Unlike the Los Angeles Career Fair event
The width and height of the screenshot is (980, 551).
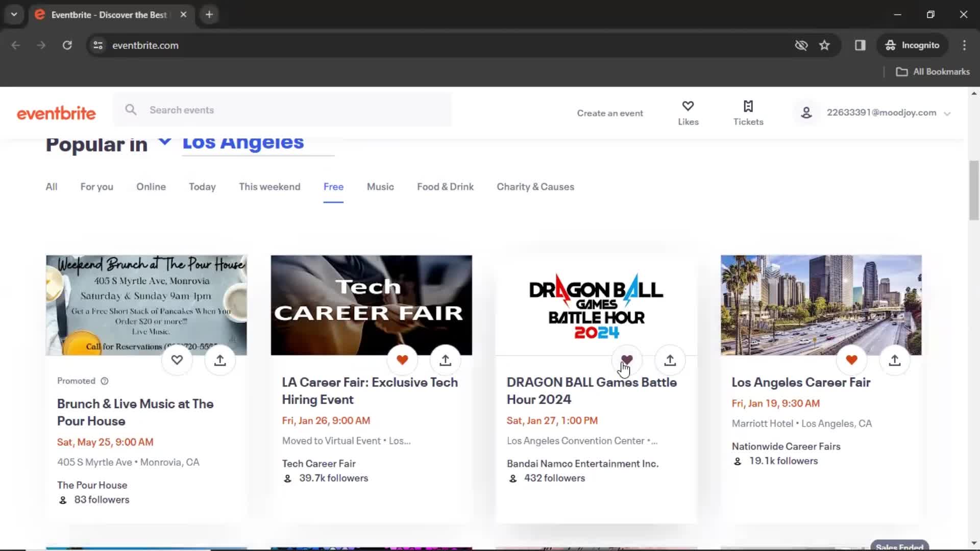click(851, 360)
